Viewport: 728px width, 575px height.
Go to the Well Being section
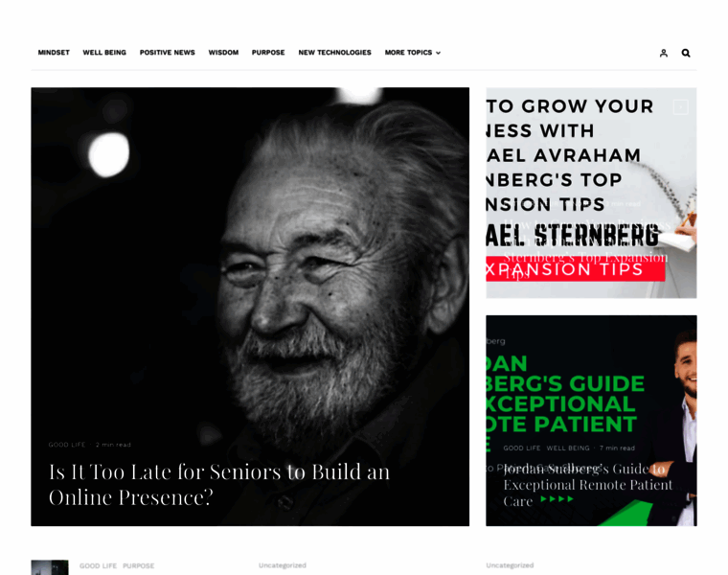[x=104, y=53]
